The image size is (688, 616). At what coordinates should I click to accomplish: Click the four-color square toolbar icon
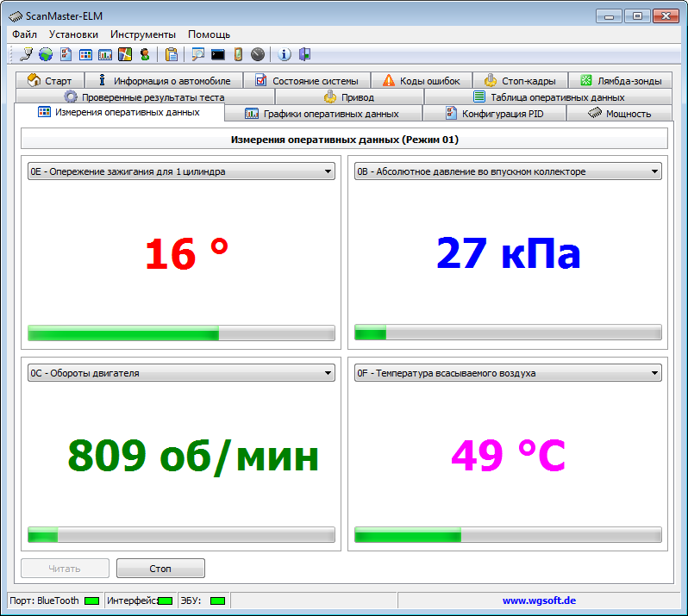click(125, 54)
